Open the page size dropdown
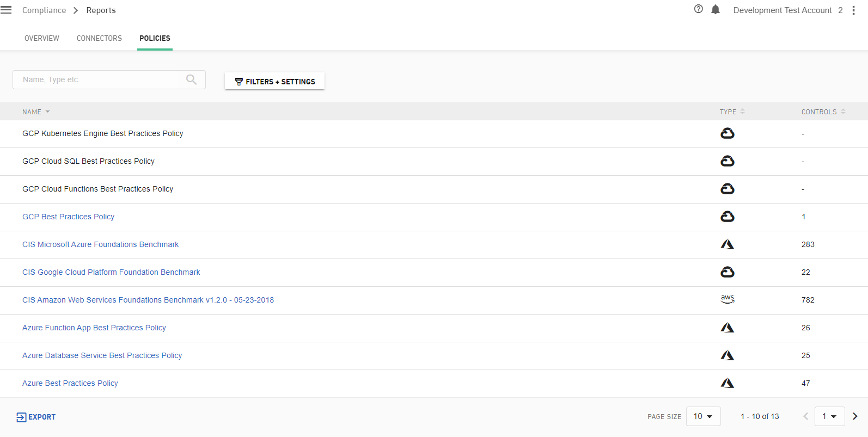 [x=703, y=416]
